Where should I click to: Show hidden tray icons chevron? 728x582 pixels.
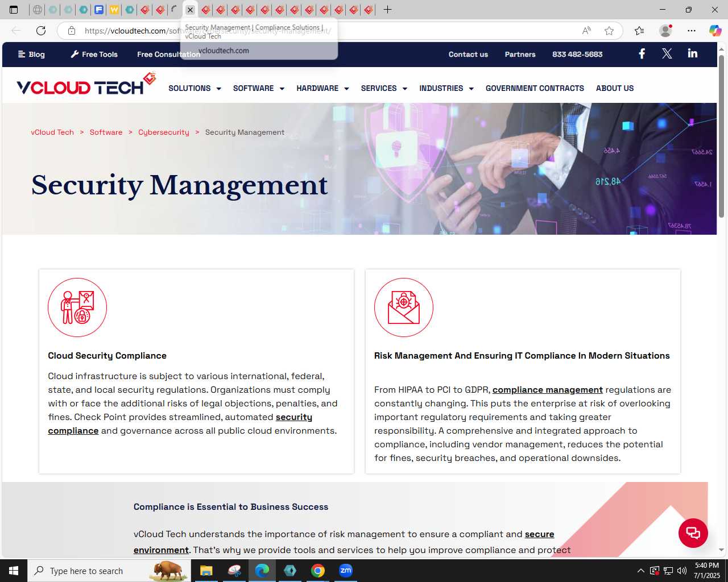coord(640,571)
